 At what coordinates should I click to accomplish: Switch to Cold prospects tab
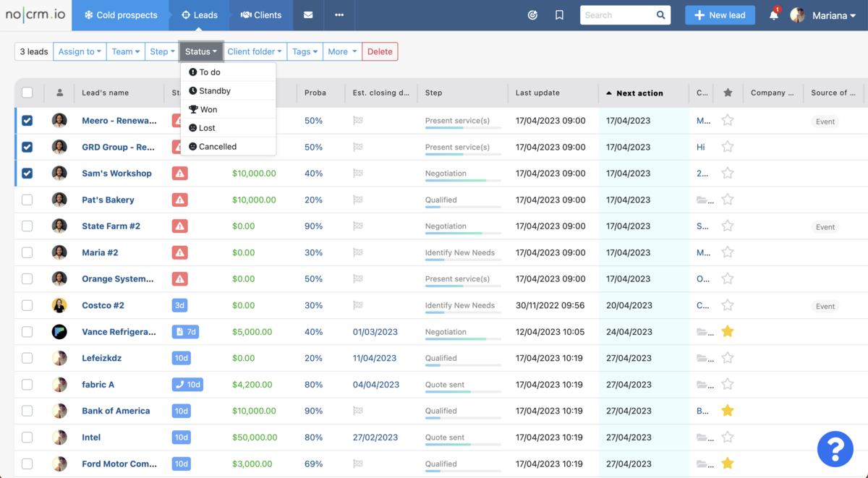(120, 15)
